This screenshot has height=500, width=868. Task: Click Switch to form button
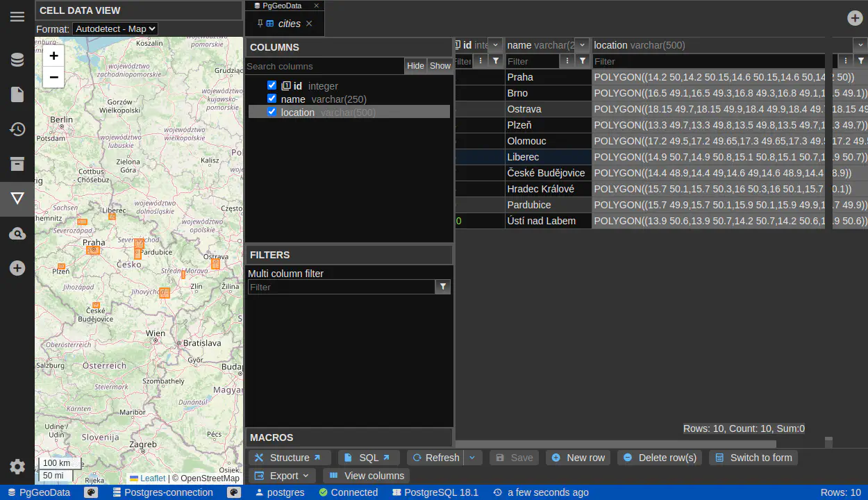[753, 458]
